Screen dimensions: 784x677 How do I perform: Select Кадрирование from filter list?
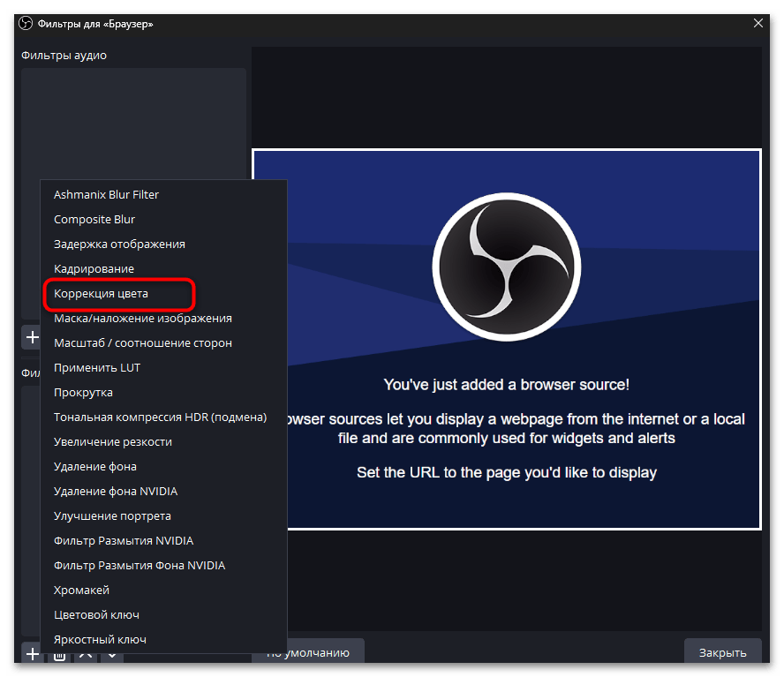(x=94, y=268)
